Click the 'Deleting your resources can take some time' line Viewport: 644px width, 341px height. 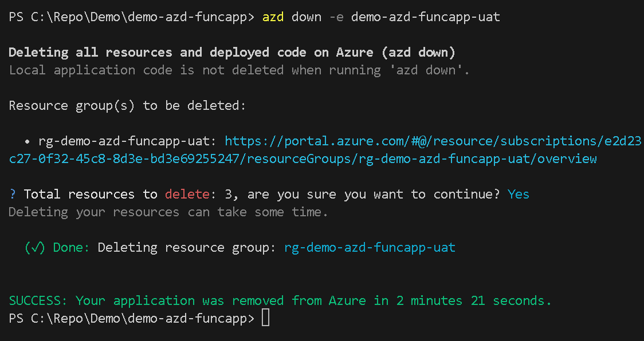[168, 212]
